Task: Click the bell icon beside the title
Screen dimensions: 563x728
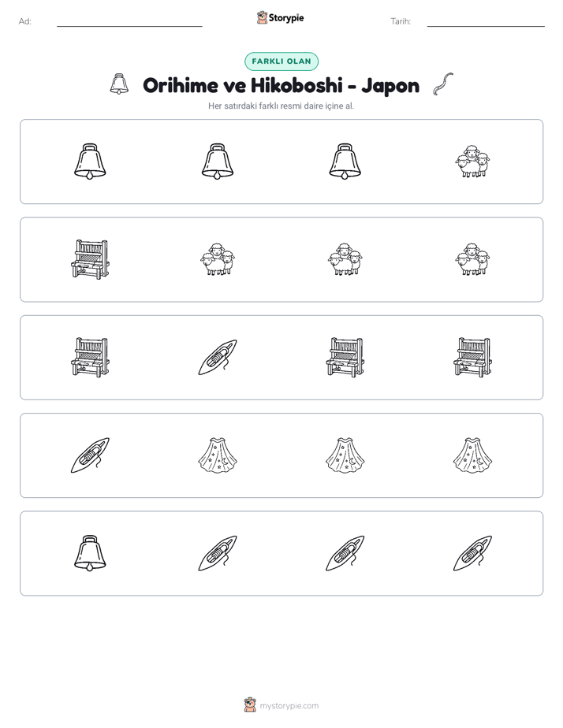Action: coord(119,84)
